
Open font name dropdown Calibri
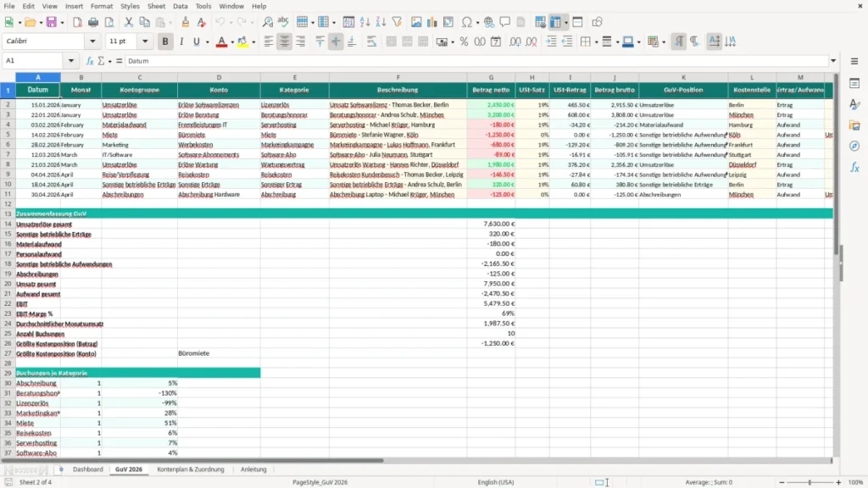point(92,41)
